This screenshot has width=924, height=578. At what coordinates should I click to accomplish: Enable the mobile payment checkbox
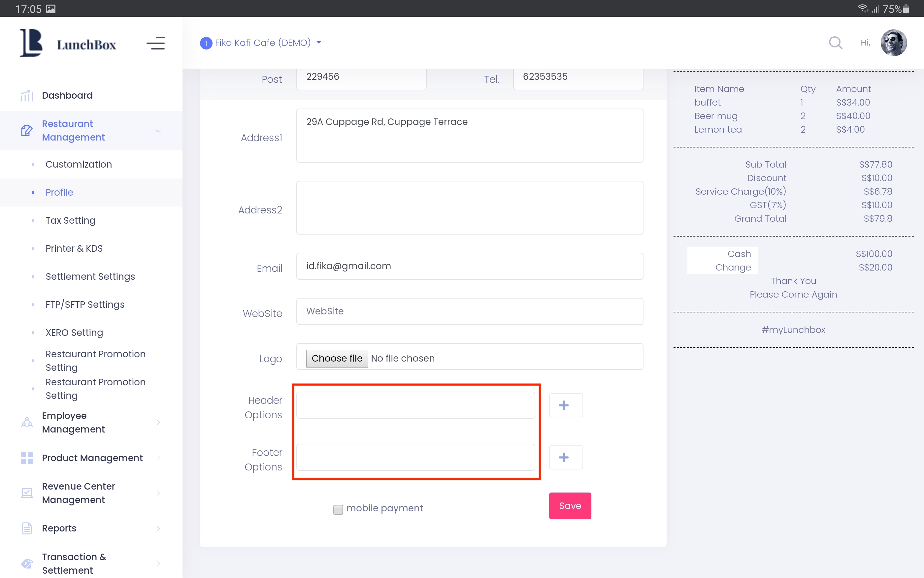(338, 509)
